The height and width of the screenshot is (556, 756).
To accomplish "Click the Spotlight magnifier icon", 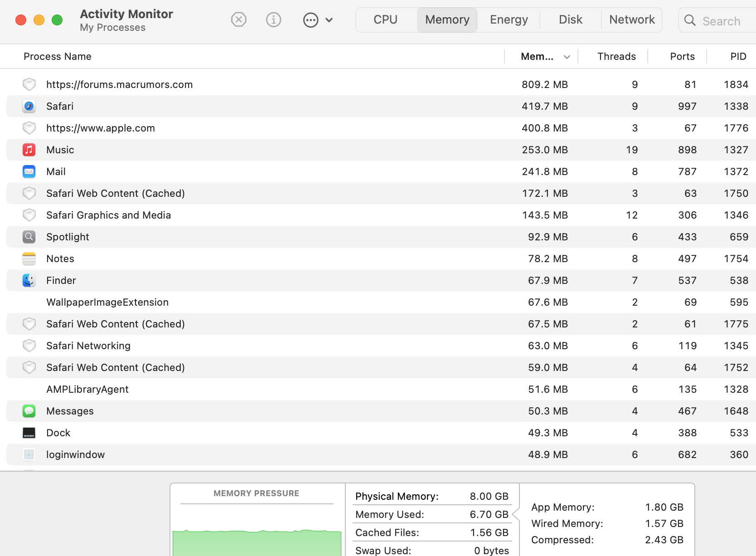I will point(29,237).
